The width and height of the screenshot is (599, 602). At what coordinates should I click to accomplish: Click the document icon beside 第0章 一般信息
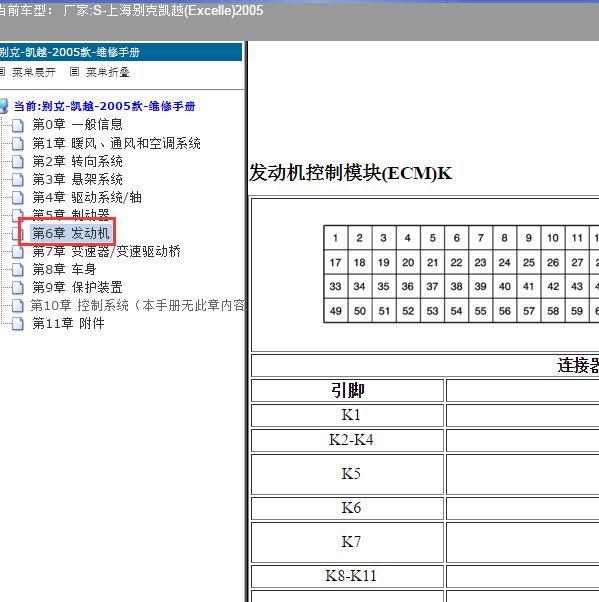(18, 125)
